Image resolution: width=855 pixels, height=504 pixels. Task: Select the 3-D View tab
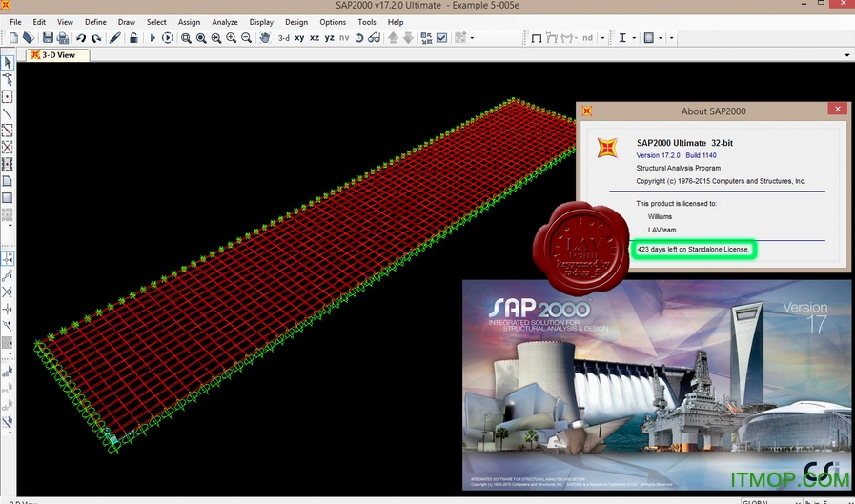[59, 55]
